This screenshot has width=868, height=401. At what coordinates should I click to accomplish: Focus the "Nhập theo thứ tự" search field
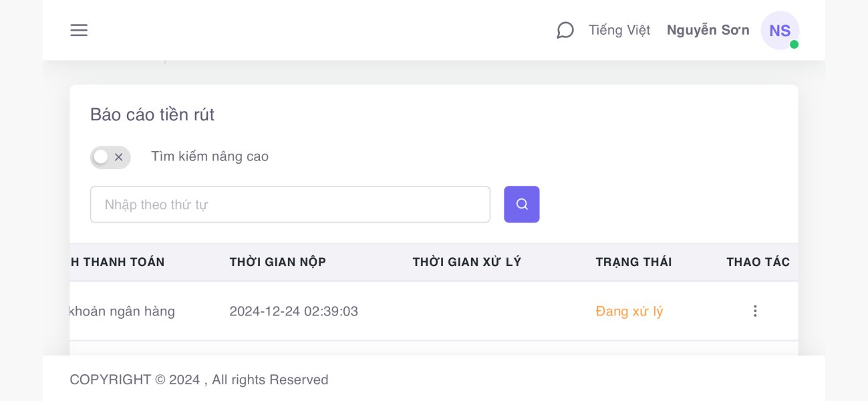pyautogui.click(x=290, y=205)
